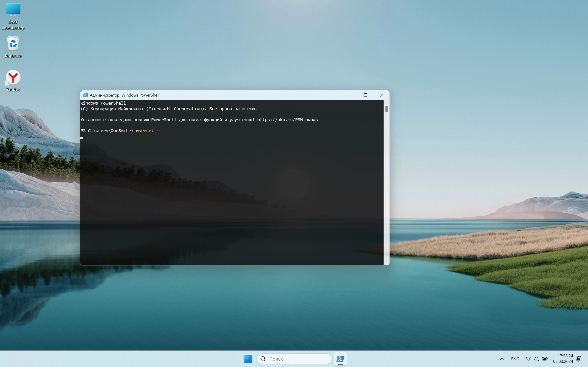The width and height of the screenshot is (588, 367).
Task: Click the PowerShell vertical scrollbar thumb
Action: point(387,109)
